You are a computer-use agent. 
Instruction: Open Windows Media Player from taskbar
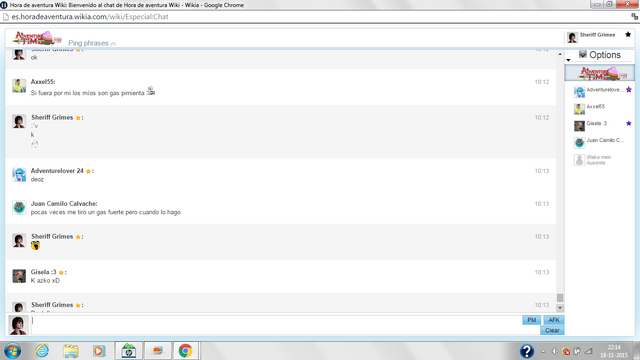tap(99, 351)
